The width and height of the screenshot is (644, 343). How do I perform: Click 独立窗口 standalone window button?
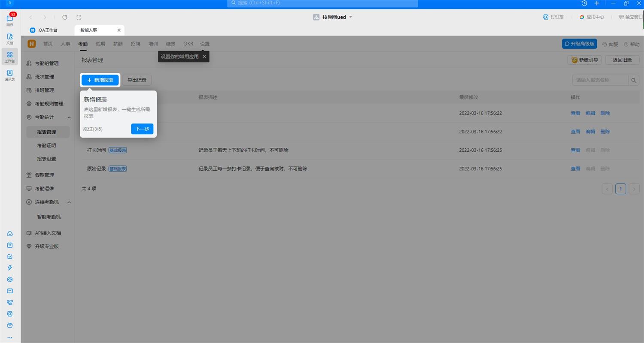tap(631, 17)
